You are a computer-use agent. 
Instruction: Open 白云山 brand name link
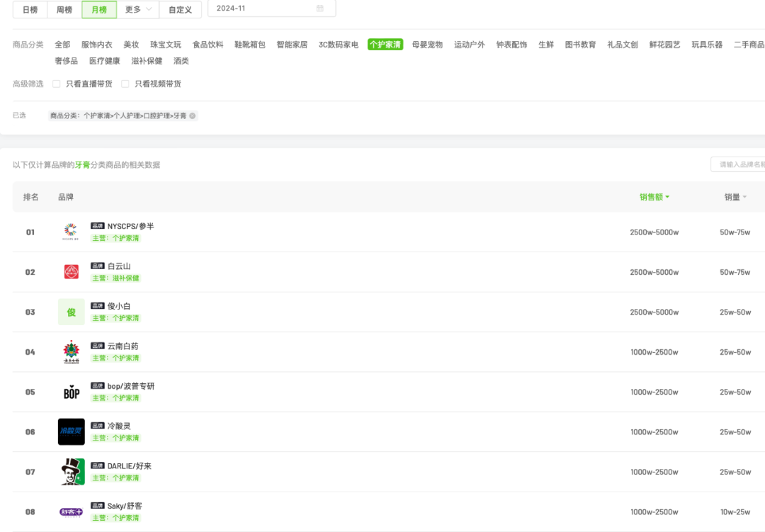[119, 266]
